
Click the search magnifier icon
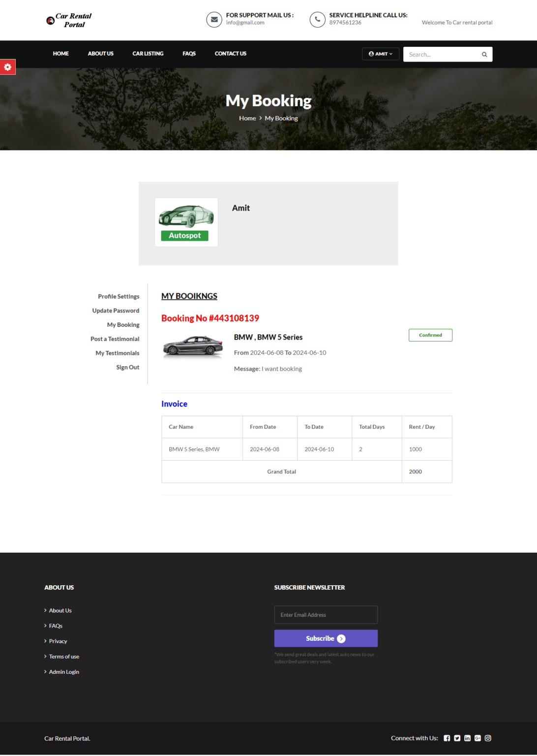[484, 54]
